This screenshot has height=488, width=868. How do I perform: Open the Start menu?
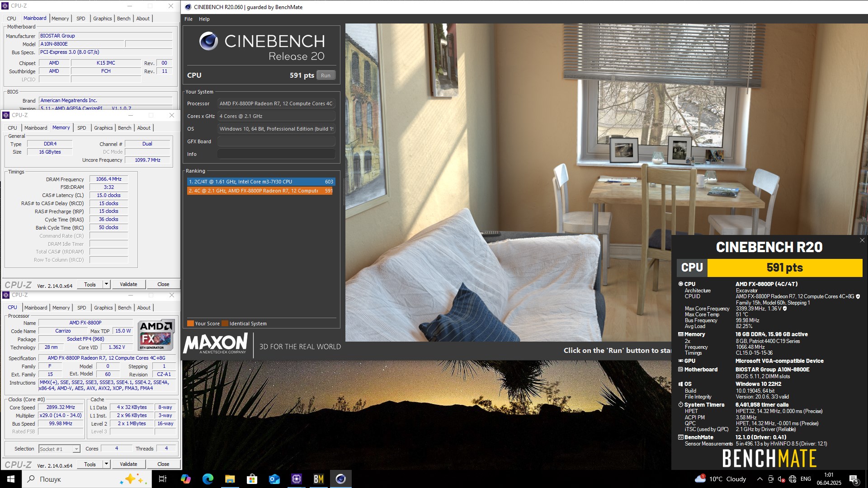[11, 479]
